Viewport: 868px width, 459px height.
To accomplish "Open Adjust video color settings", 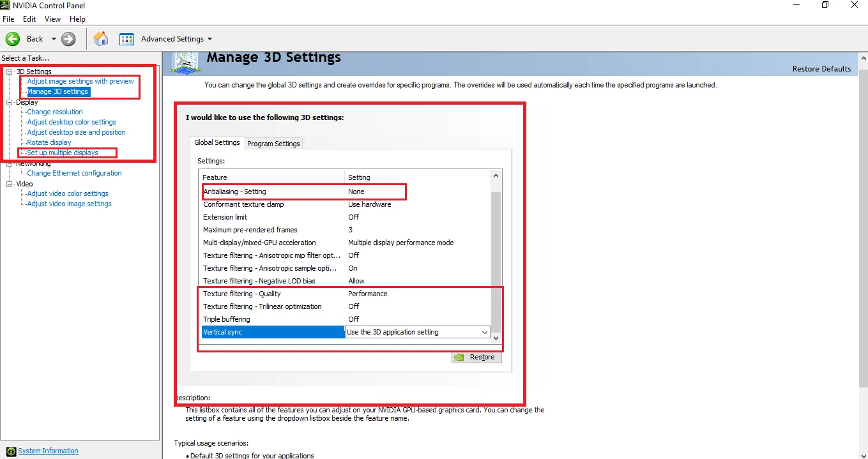I will click(x=68, y=193).
